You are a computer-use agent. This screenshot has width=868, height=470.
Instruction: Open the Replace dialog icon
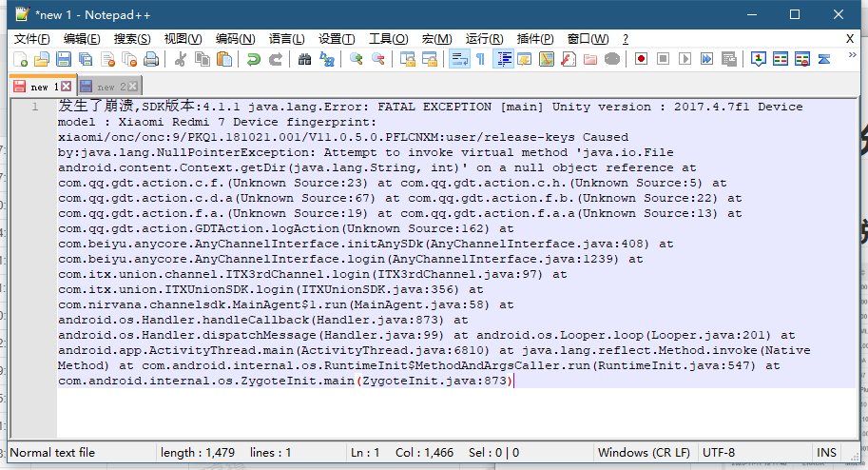click(x=327, y=59)
